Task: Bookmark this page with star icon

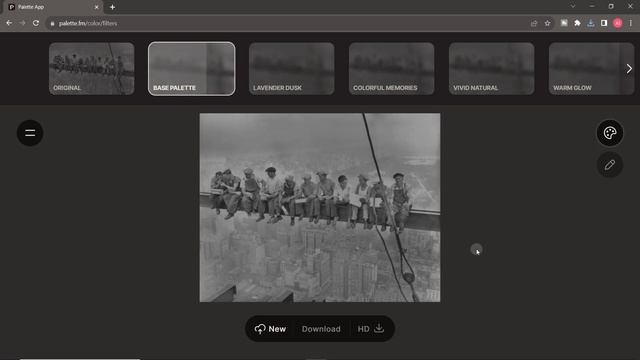Action: tap(547, 23)
